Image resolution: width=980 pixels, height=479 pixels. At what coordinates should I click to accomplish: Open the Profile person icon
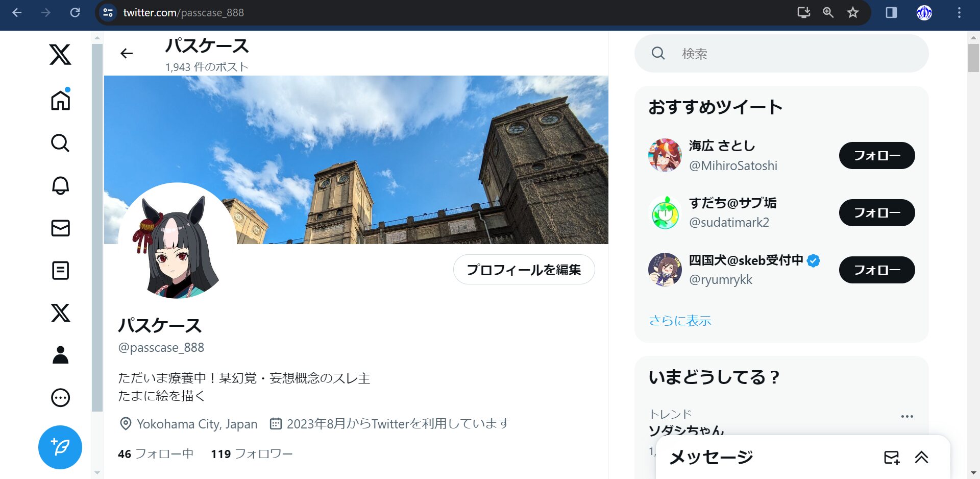pos(60,355)
